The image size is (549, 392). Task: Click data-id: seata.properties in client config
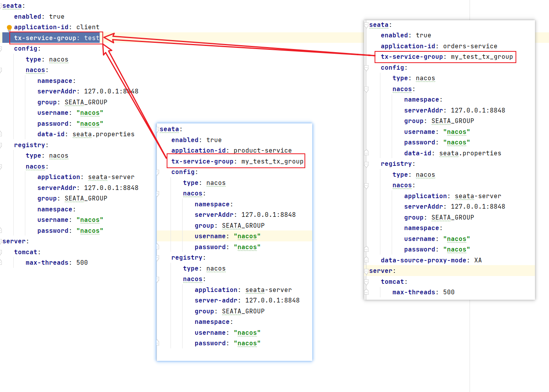click(x=86, y=134)
